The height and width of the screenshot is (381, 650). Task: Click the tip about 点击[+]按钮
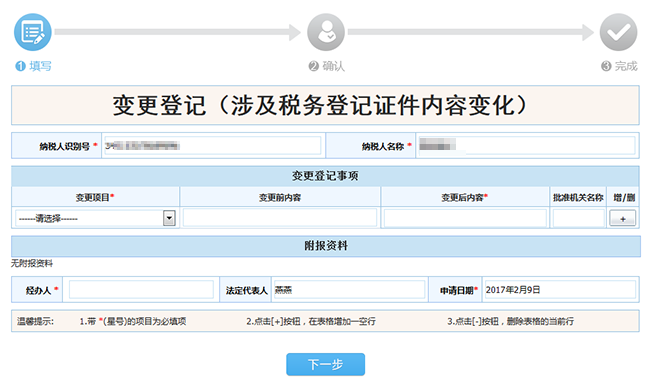coord(311,321)
